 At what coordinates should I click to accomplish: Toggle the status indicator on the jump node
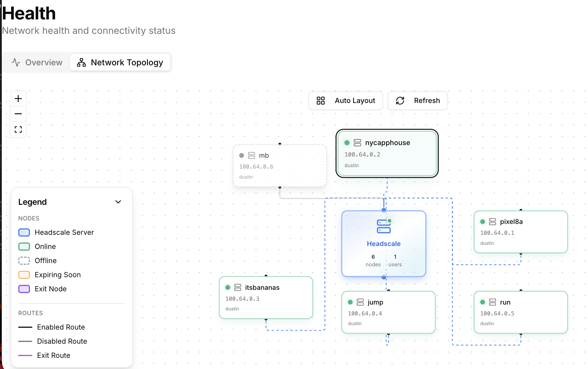pyautogui.click(x=350, y=302)
